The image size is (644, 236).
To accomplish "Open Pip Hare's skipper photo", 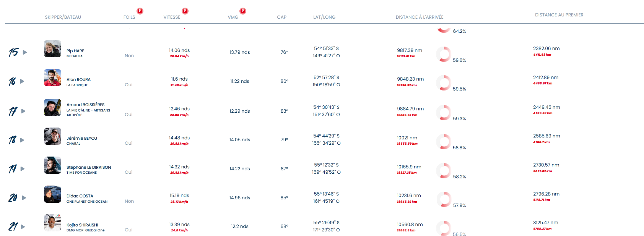I will (x=52, y=49).
